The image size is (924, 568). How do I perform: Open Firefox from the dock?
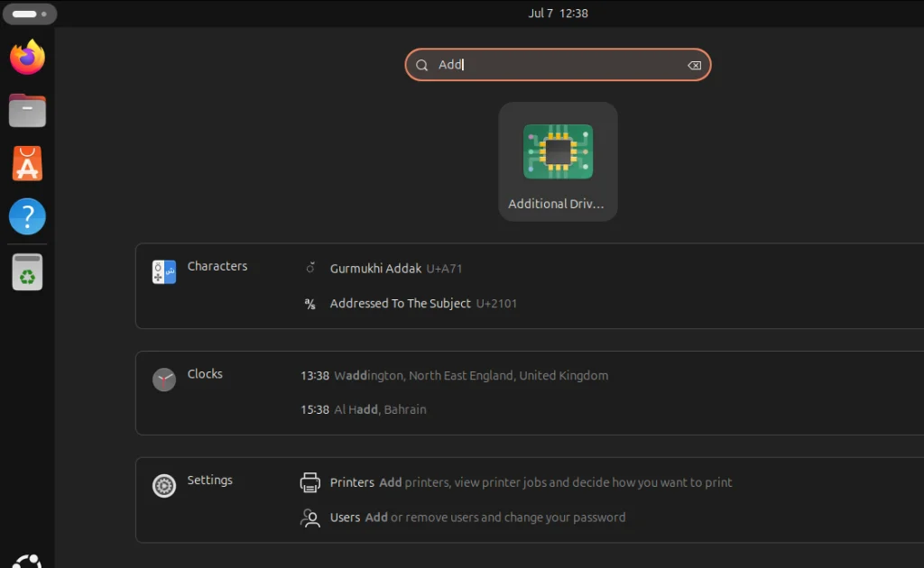click(27, 58)
